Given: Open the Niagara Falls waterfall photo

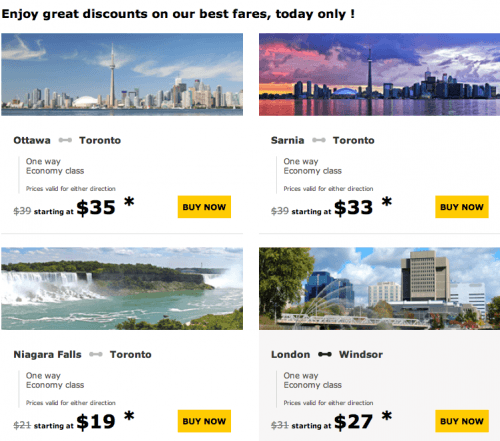Looking at the screenshot, I should point(122,289).
